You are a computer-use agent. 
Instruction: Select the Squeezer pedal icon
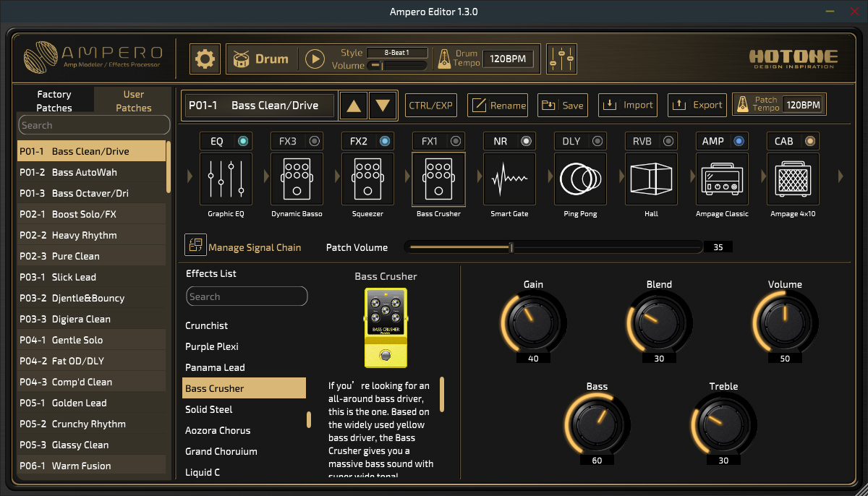coord(367,179)
